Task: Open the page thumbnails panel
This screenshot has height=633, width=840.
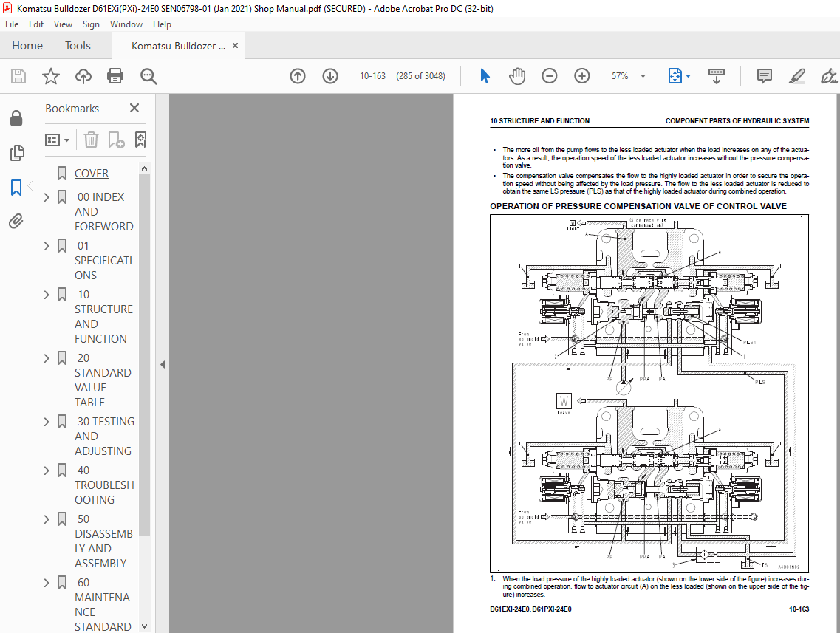Action: [16, 153]
